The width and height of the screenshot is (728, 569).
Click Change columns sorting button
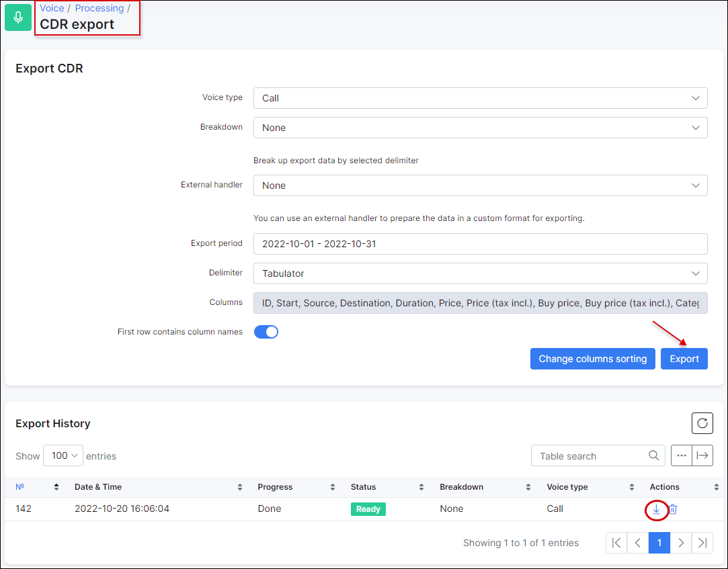click(592, 359)
